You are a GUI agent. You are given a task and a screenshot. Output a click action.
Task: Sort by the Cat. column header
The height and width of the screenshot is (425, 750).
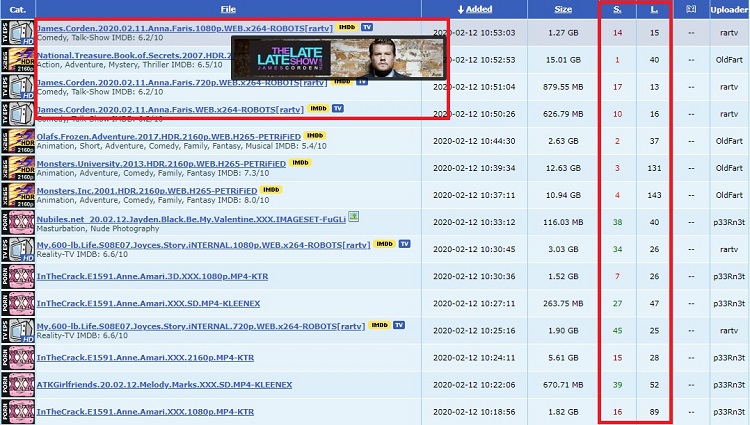coord(18,9)
